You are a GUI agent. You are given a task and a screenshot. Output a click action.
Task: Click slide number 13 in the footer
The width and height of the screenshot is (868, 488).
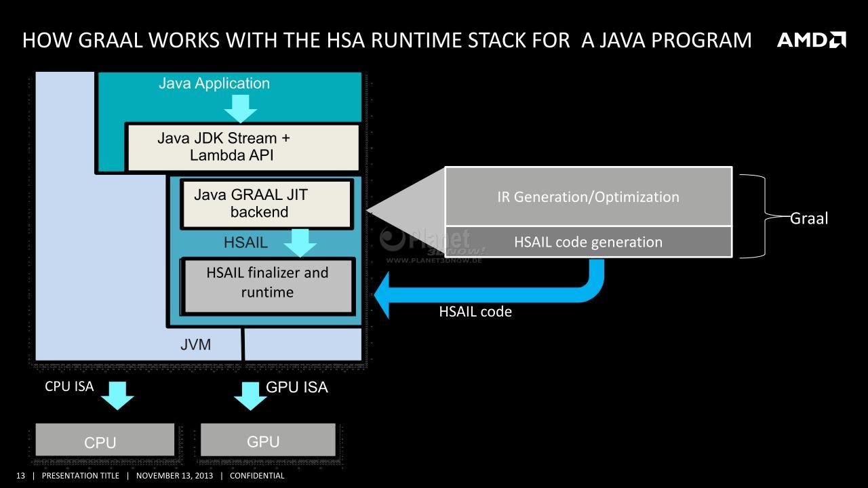[x=20, y=476]
